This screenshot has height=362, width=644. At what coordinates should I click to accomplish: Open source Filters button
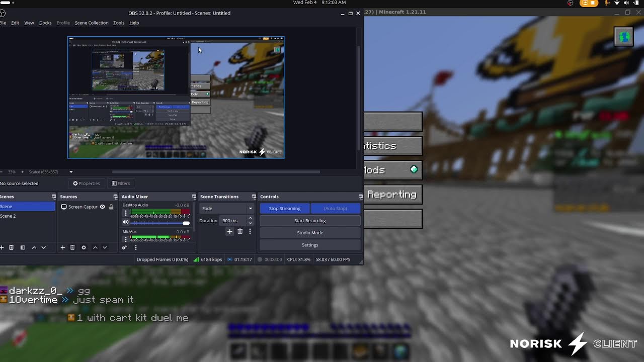coord(121,184)
